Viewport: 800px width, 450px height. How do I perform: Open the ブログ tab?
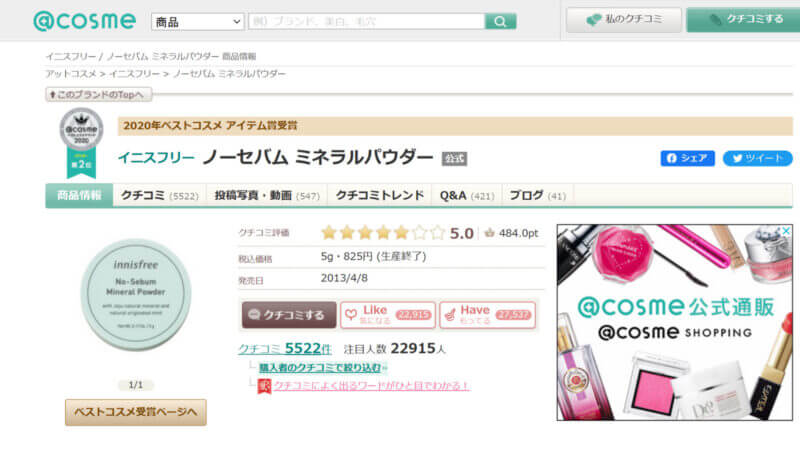(x=538, y=195)
